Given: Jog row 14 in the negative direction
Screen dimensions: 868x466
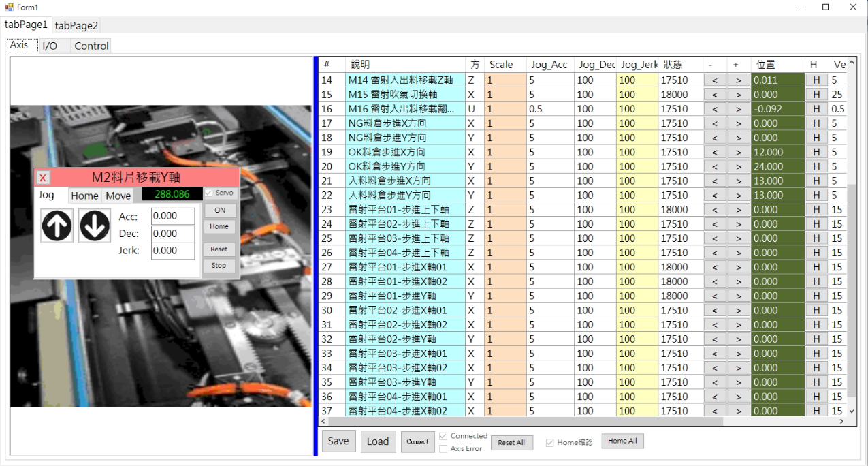Looking at the screenshot, I should point(714,80).
